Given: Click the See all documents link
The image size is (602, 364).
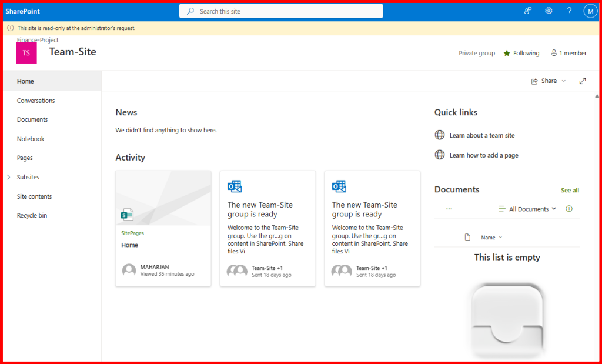Looking at the screenshot, I should pos(570,190).
